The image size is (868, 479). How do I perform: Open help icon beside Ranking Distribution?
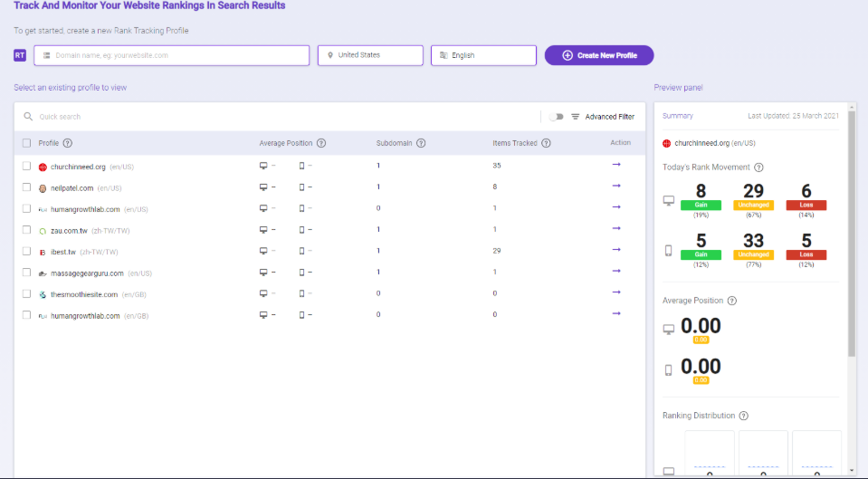(743, 416)
